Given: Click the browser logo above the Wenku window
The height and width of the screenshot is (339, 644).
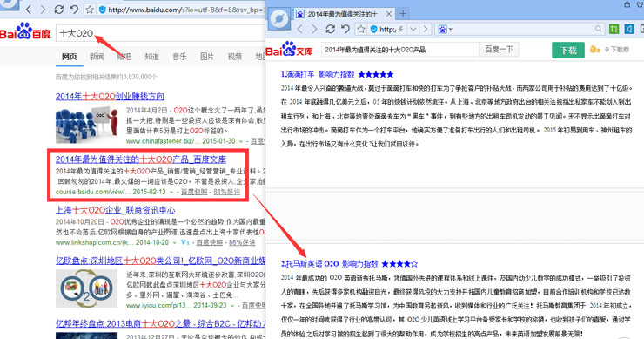Looking at the screenshot, I should tap(278, 19).
